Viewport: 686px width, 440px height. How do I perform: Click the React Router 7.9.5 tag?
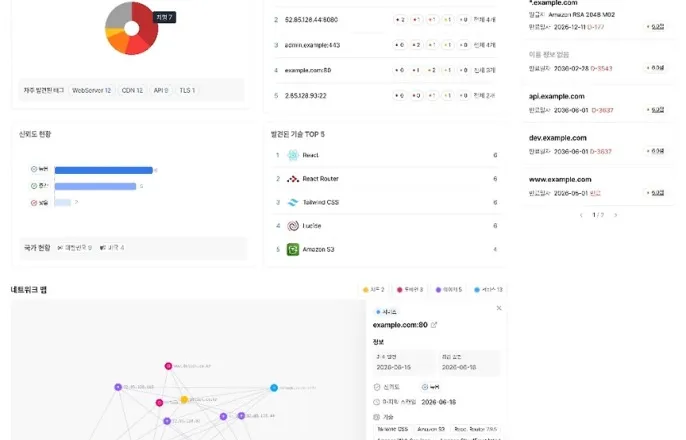point(476,429)
